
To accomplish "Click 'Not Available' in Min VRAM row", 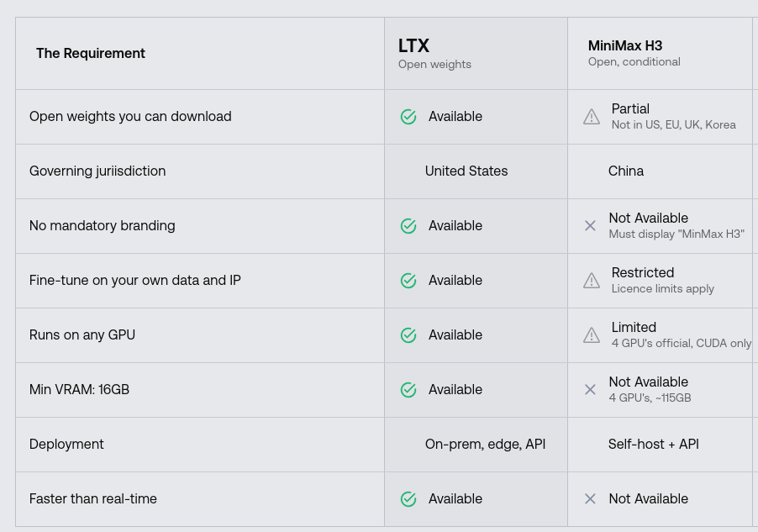I will pos(648,382).
